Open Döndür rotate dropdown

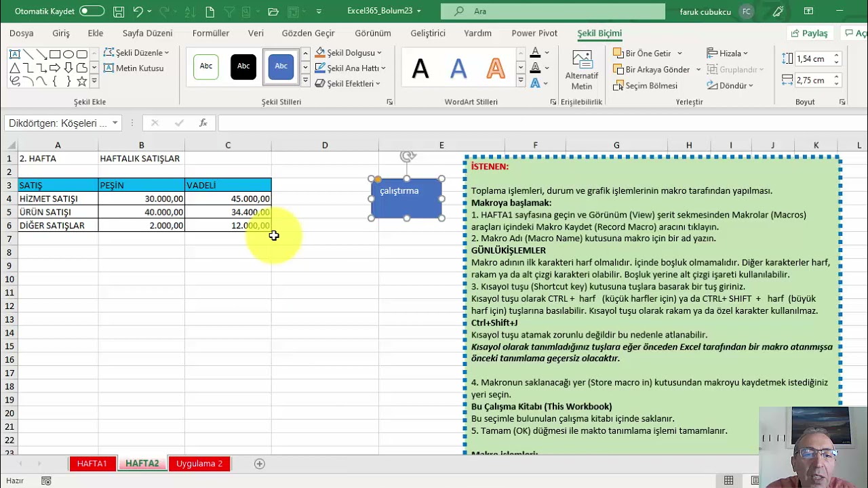(730, 85)
